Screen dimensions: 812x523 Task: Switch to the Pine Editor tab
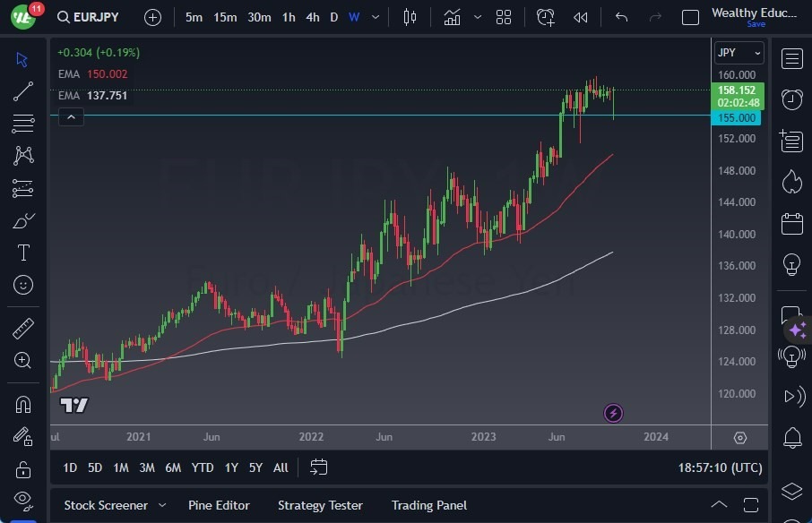coord(219,504)
